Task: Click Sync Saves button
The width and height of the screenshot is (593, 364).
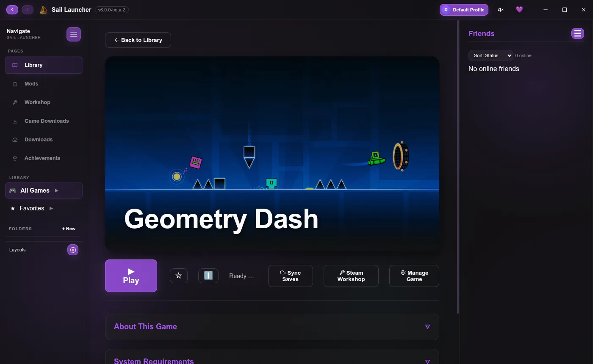Action: tap(291, 276)
